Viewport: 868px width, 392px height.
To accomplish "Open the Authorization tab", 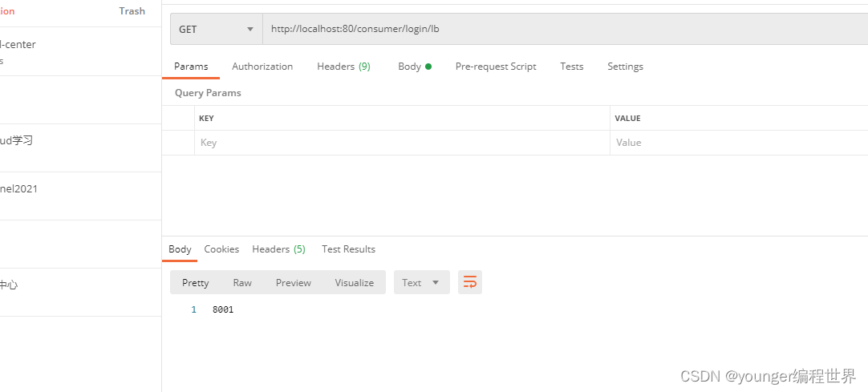I will tap(262, 67).
